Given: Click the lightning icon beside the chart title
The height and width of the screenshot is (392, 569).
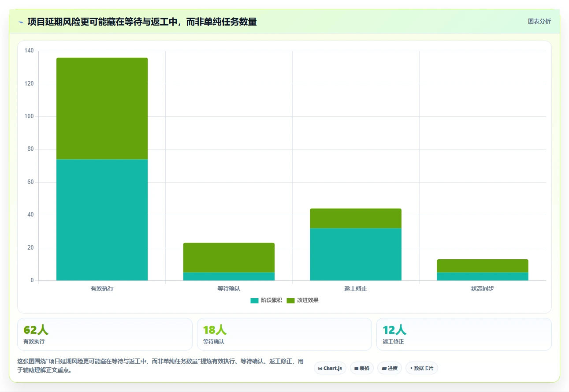Looking at the screenshot, I should [21, 22].
